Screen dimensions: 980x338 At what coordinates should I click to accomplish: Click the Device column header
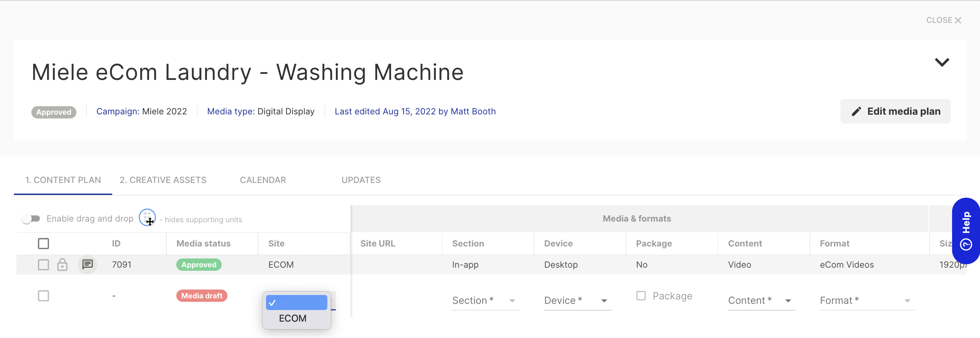(558, 243)
